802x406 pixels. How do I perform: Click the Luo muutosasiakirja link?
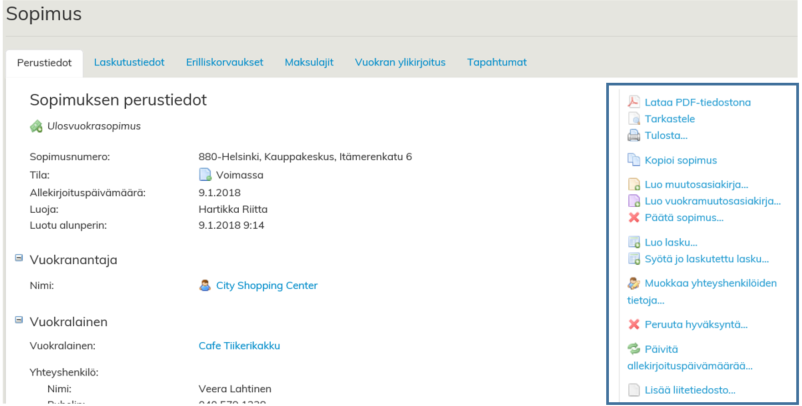pos(697,185)
